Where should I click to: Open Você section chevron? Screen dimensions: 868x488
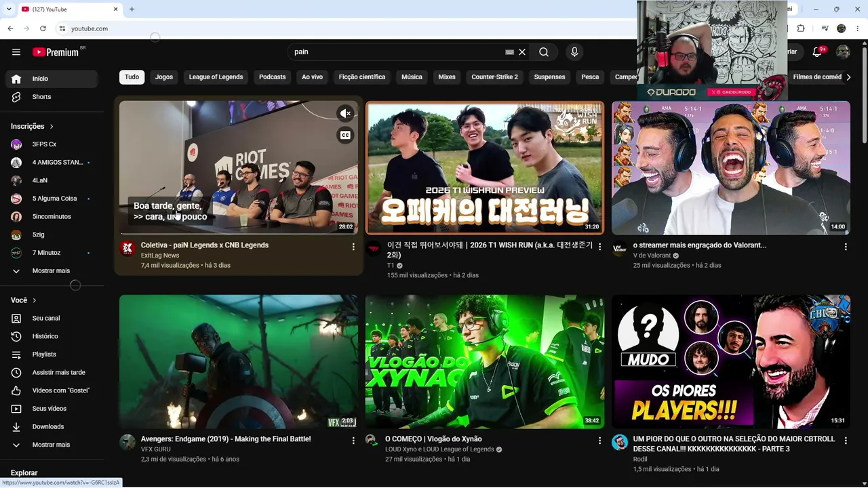[x=35, y=300]
